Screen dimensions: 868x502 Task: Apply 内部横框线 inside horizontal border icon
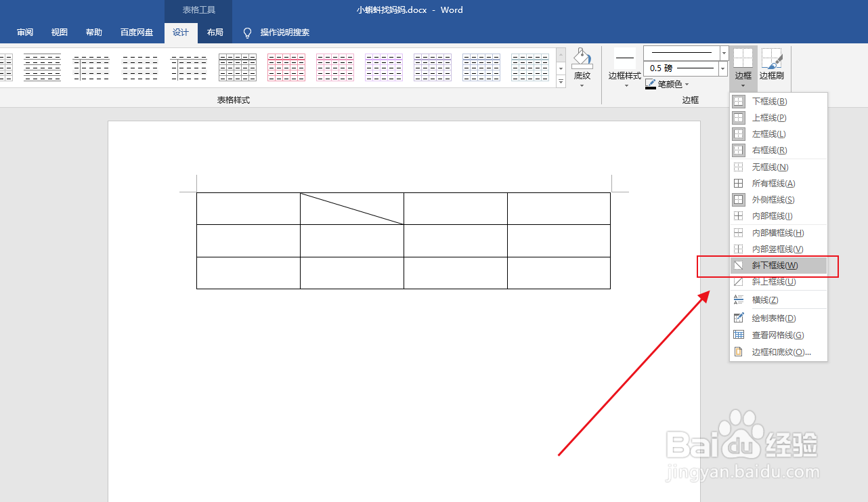click(739, 233)
